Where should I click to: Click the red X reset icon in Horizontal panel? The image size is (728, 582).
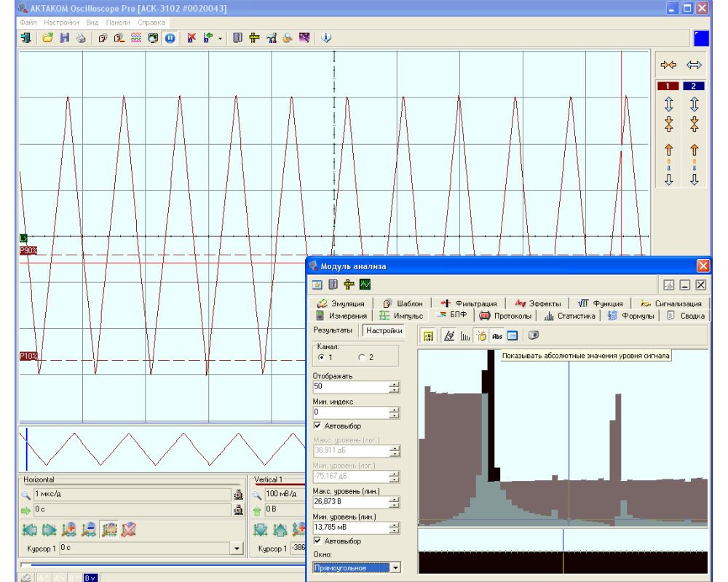click(x=128, y=529)
